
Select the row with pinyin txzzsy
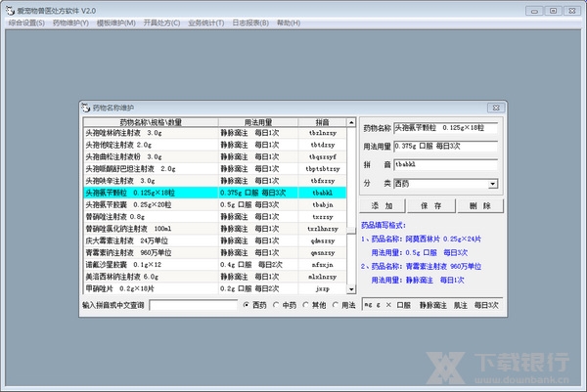click(x=215, y=217)
